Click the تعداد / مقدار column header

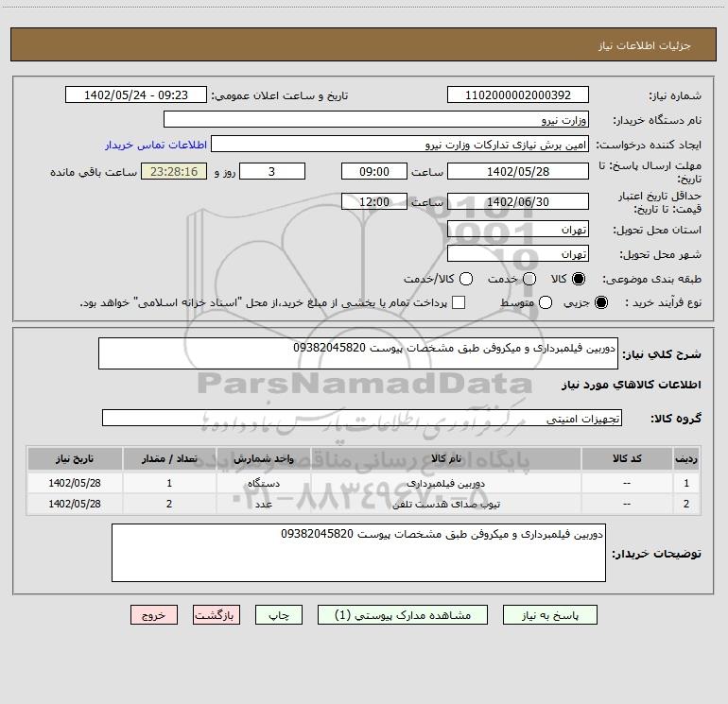(x=169, y=458)
